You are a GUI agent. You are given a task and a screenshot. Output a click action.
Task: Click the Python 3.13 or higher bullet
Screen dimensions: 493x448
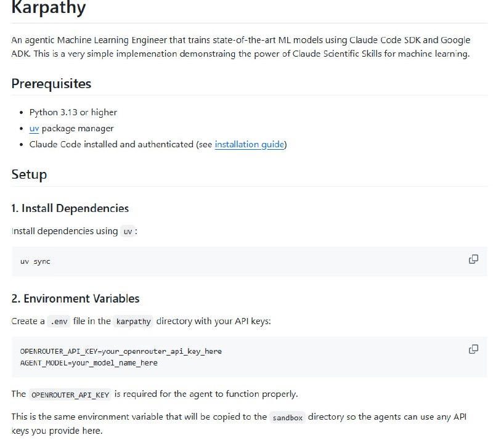click(73, 112)
